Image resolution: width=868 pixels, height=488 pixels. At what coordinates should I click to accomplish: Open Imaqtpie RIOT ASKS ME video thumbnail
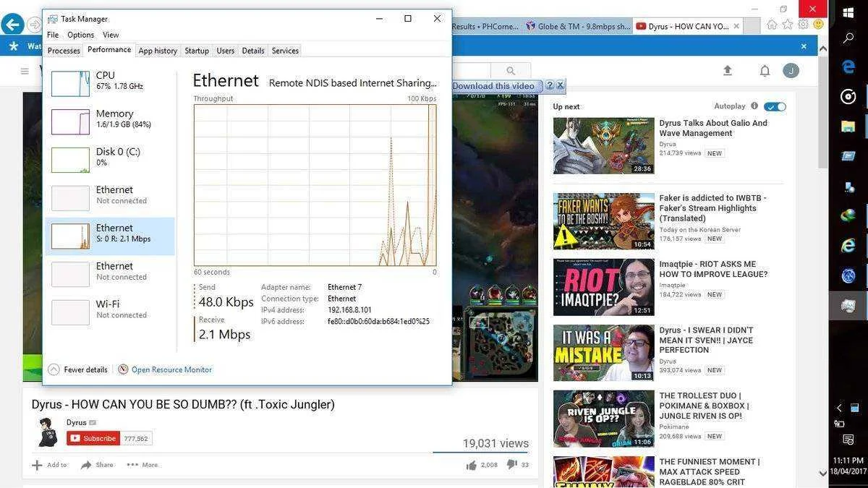pyautogui.click(x=603, y=287)
